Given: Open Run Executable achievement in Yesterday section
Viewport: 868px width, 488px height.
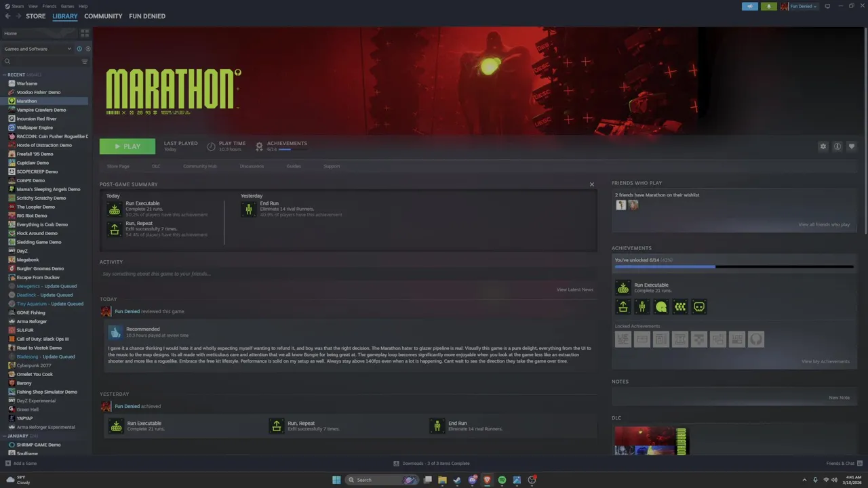Looking at the screenshot, I should click(x=116, y=426).
